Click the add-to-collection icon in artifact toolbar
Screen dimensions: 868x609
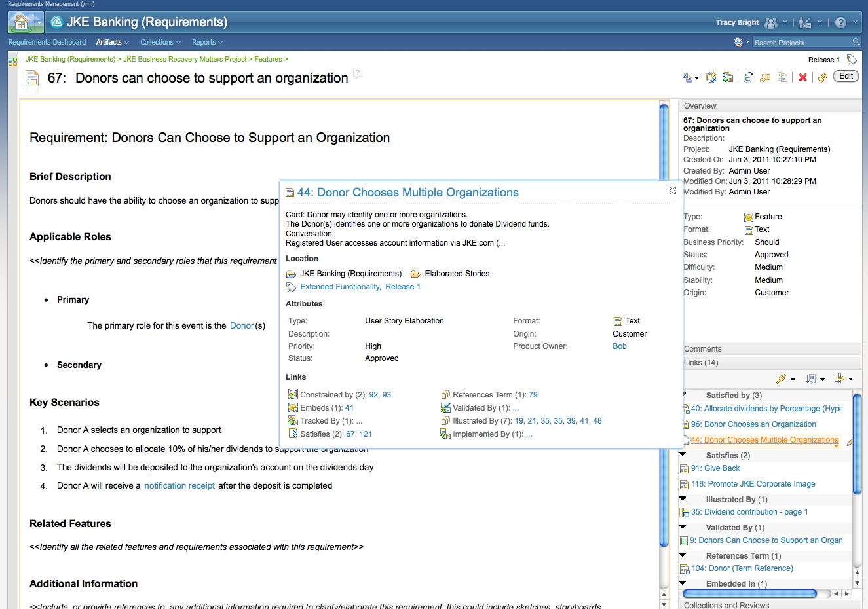[728, 77]
